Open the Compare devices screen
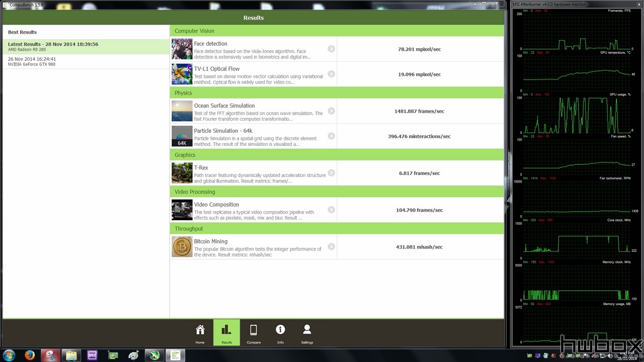Image resolution: width=644 pixels, height=362 pixels. point(254,333)
